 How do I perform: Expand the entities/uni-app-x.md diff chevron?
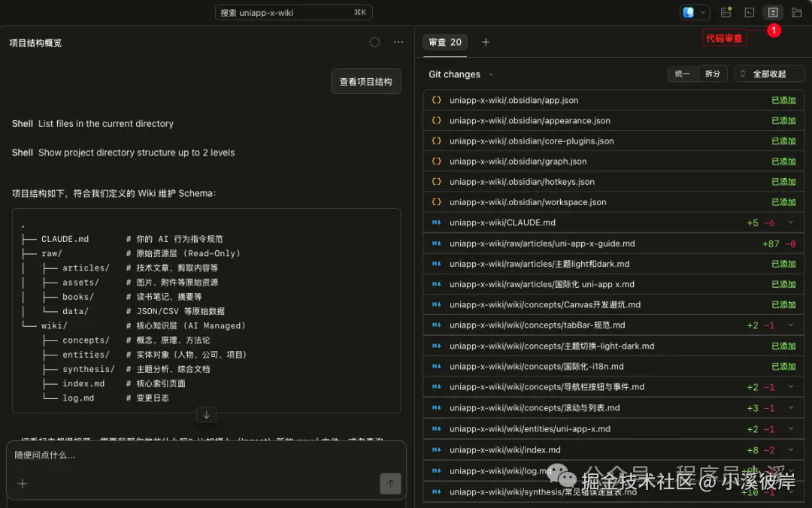pyautogui.click(x=791, y=429)
